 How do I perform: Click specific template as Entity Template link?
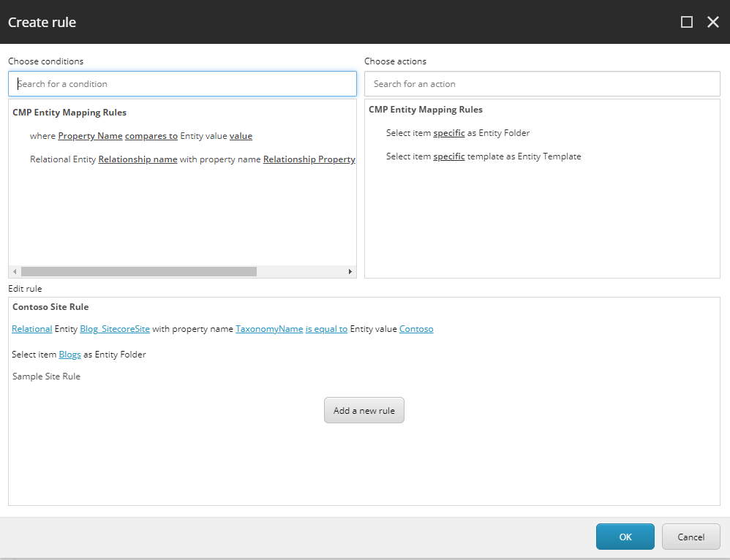click(x=449, y=156)
